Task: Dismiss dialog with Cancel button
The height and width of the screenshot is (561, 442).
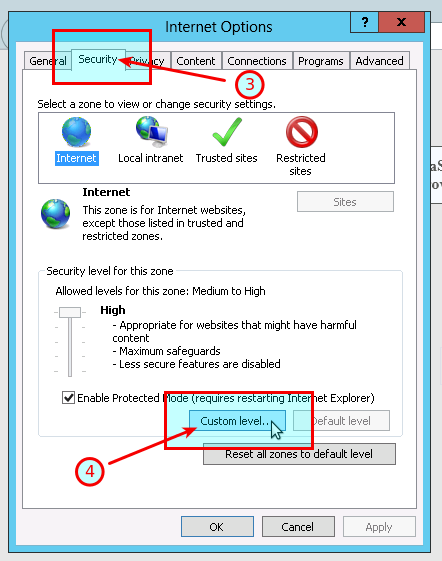Action: point(298,527)
